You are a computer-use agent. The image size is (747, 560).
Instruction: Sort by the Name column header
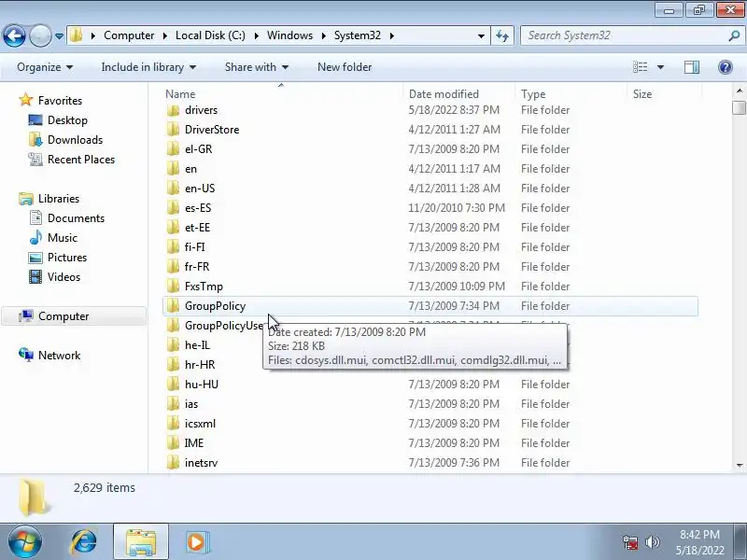point(283,94)
